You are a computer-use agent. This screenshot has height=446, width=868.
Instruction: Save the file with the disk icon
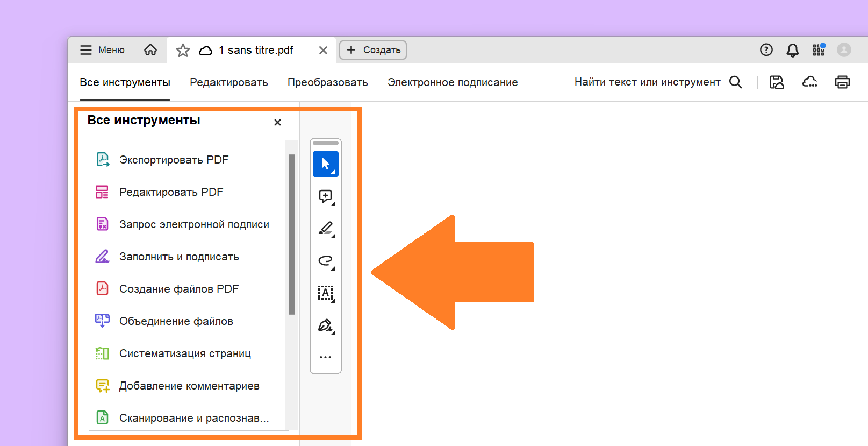click(x=777, y=82)
